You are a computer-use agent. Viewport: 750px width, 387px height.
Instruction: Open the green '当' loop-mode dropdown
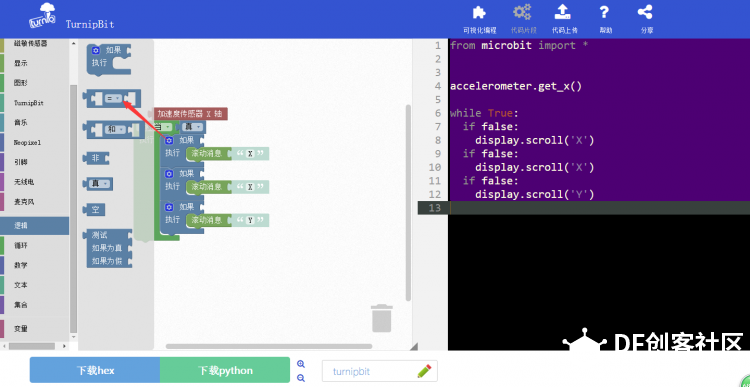click(163, 127)
